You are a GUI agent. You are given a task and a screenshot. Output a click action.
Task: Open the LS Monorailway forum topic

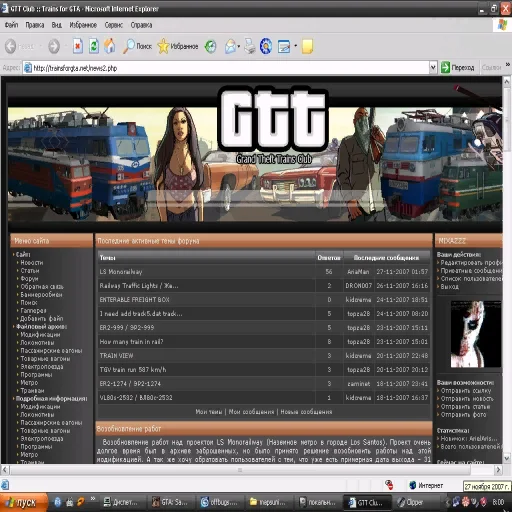coord(121,272)
